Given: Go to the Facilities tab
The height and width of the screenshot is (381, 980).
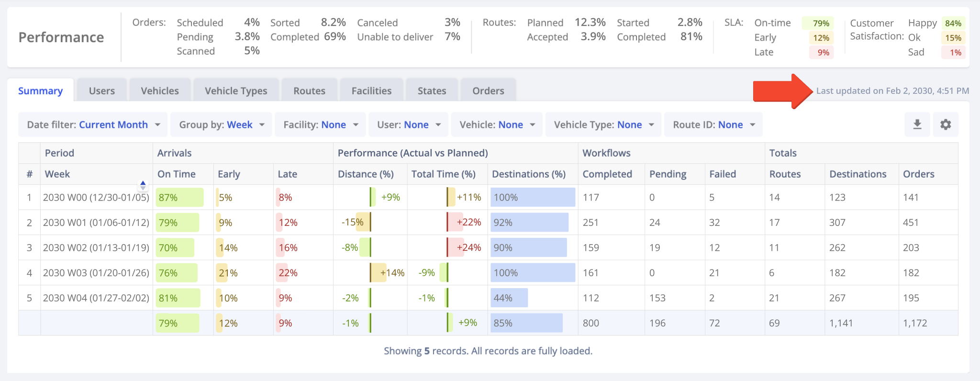Looking at the screenshot, I should click(x=371, y=90).
